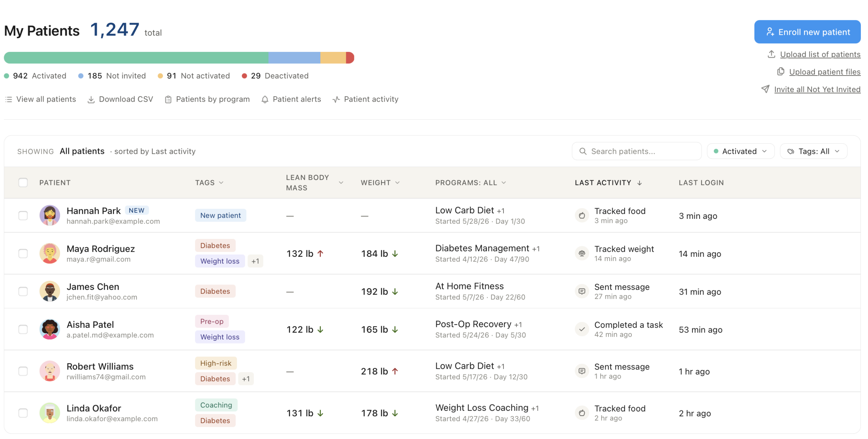
Task: Show Weight Loss Coaching +1 more programs
Action: [535, 408]
